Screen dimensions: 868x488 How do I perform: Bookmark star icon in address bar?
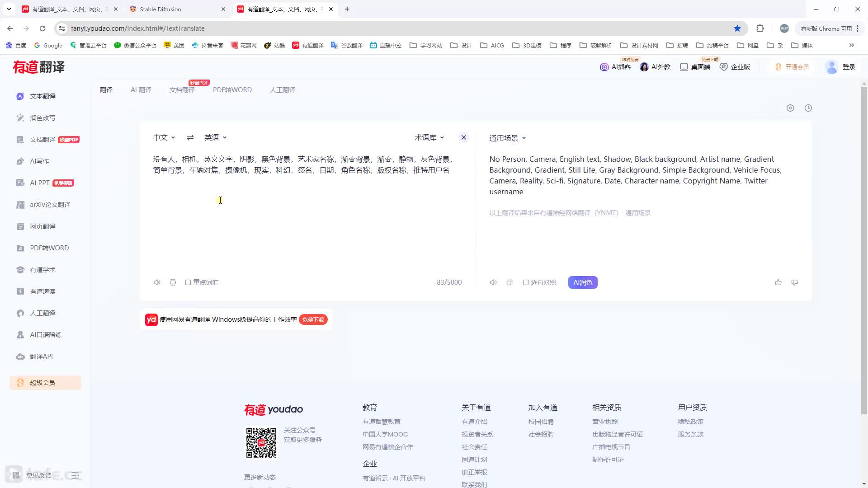tap(737, 28)
